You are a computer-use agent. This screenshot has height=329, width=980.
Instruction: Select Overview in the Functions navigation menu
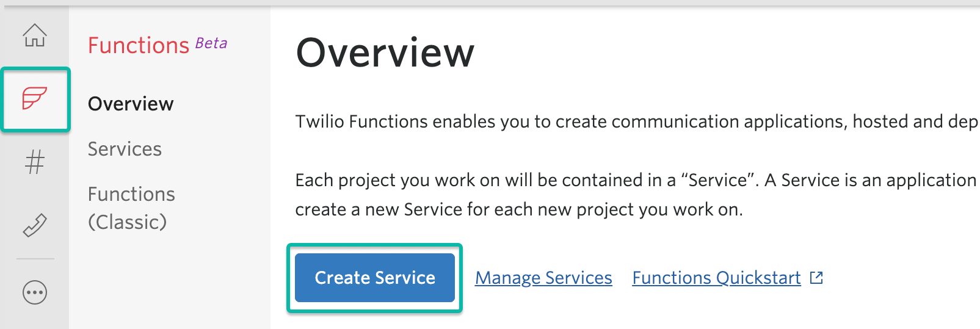click(x=131, y=104)
